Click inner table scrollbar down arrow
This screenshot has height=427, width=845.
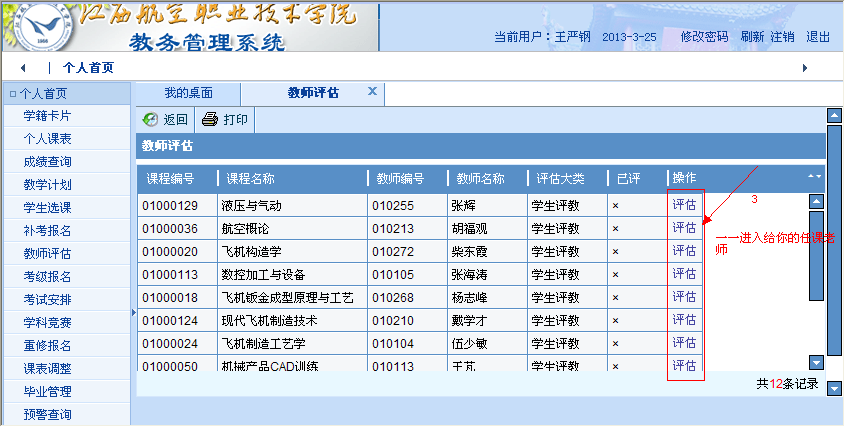coord(815,362)
